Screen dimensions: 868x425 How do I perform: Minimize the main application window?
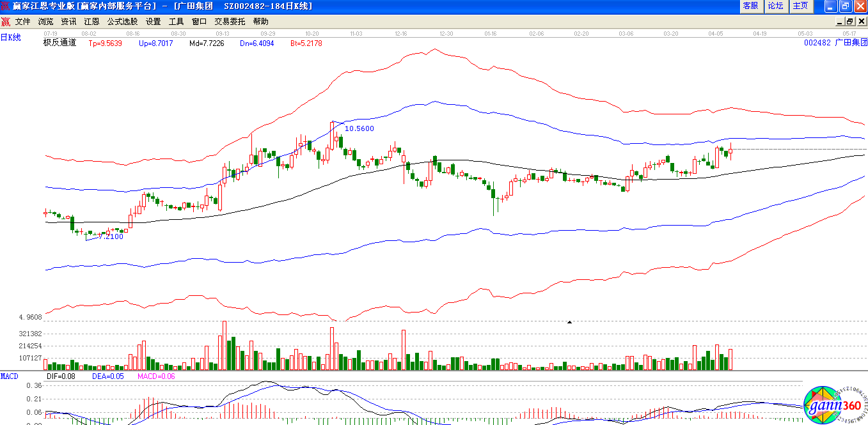[x=831, y=6]
